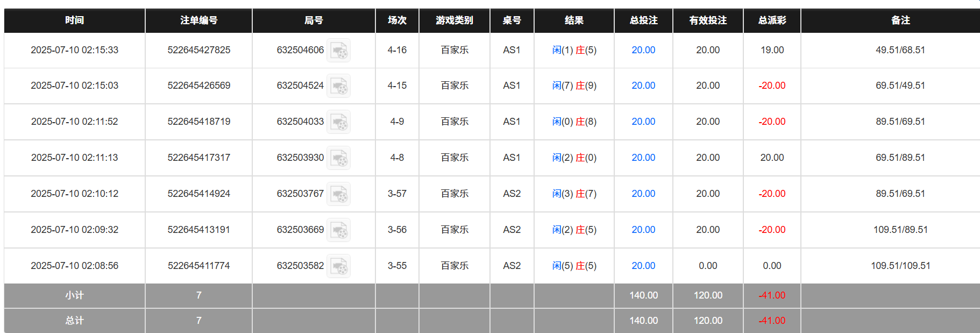Select the 闲(7) result in round 4-15
Image resolution: width=980 pixels, height=333 pixels.
coord(559,86)
